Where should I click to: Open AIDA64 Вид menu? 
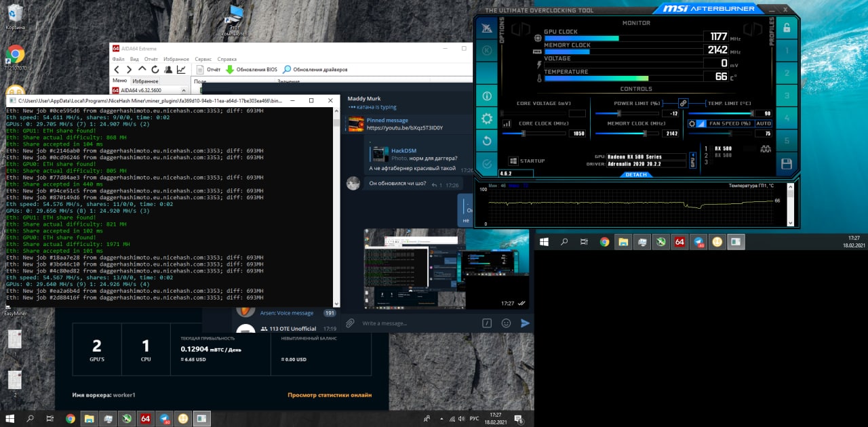pyautogui.click(x=134, y=59)
